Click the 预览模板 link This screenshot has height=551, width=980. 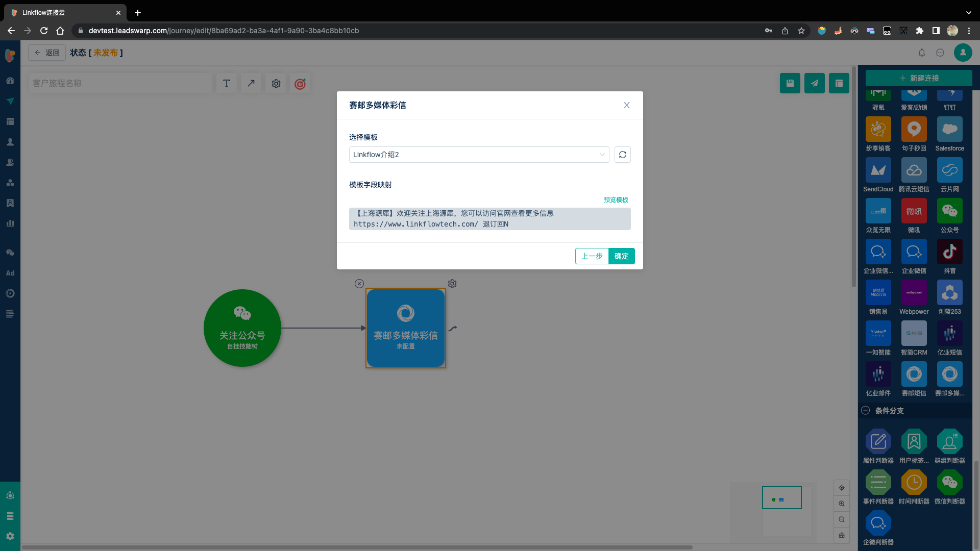pos(616,199)
